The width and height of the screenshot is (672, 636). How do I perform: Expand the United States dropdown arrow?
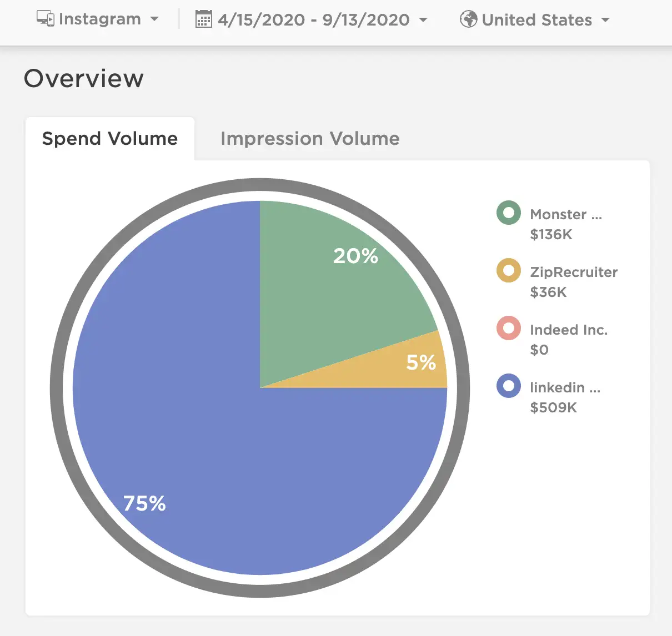tap(605, 20)
